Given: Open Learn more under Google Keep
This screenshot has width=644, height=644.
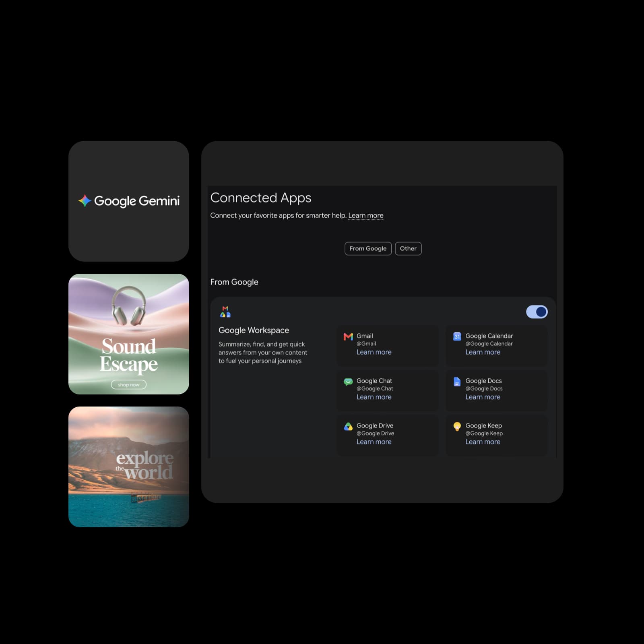Looking at the screenshot, I should 483,442.
